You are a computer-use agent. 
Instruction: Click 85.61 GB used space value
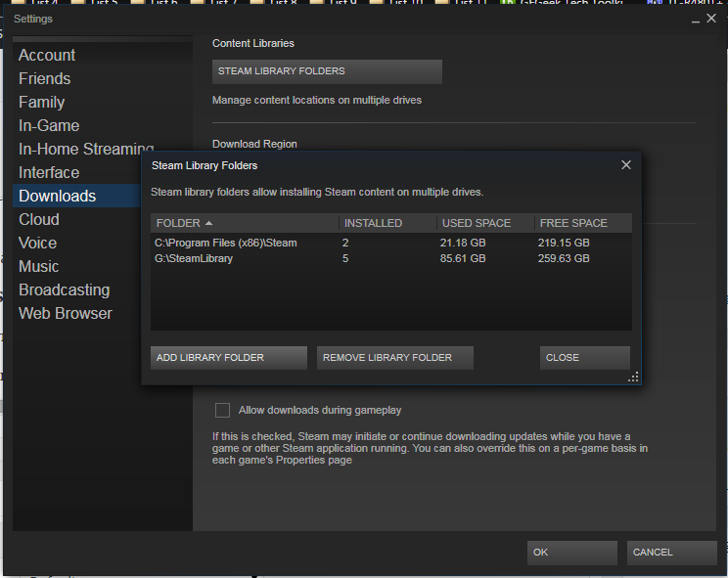tap(463, 258)
